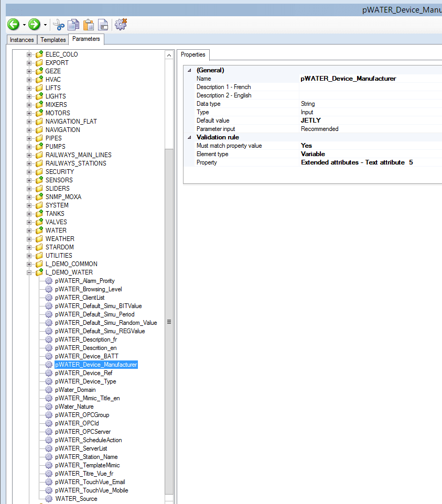Collapse the (General) property section

coord(189,70)
